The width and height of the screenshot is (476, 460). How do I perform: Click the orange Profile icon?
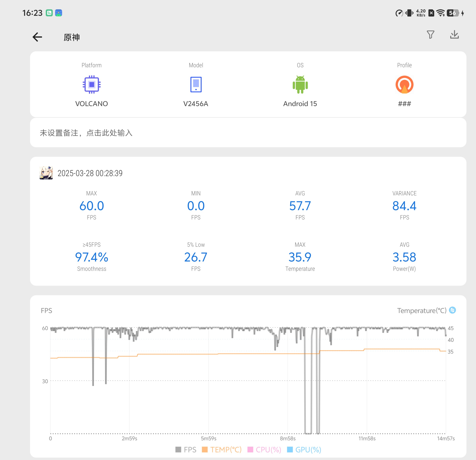404,85
